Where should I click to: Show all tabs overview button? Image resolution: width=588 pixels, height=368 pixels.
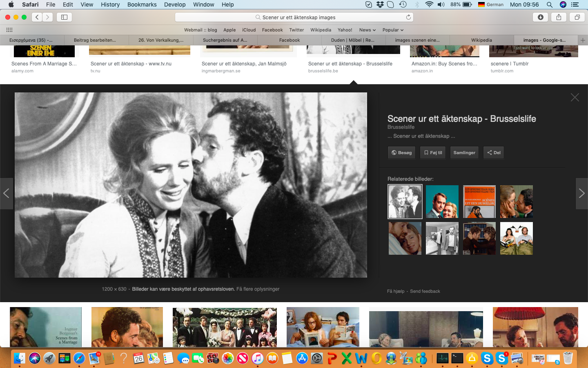click(577, 17)
